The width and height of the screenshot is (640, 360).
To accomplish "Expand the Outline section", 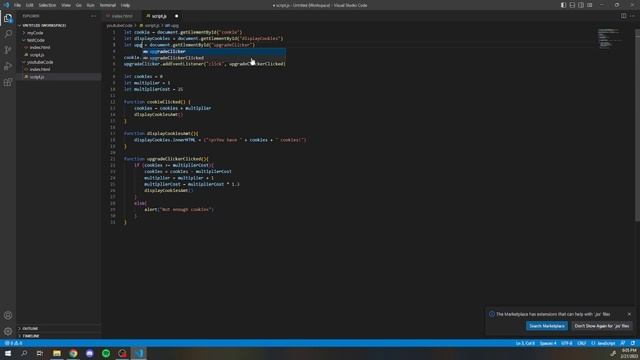I will (x=30, y=328).
